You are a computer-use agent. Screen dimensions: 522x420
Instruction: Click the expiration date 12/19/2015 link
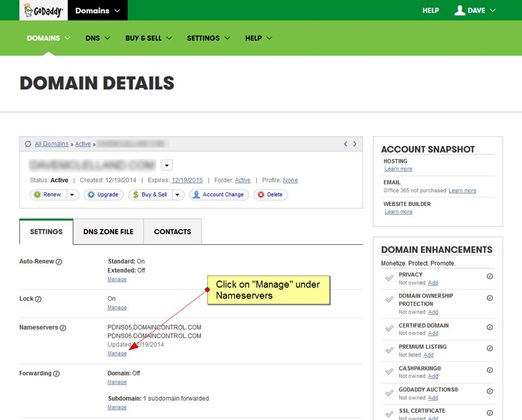pos(187,180)
